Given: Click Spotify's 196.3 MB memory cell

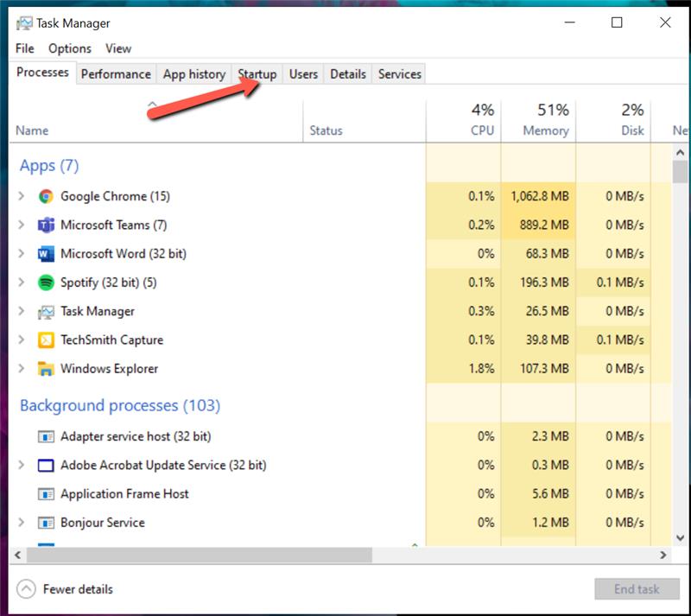Looking at the screenshot, I should [538, 283].
